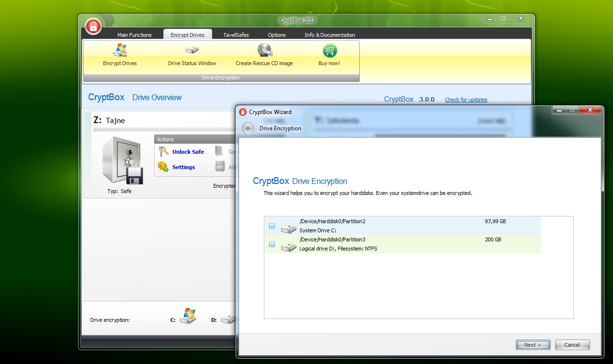
Task: Click Create Rescue CD image icon
Action: pyautogui.click(x=264, y=50)
